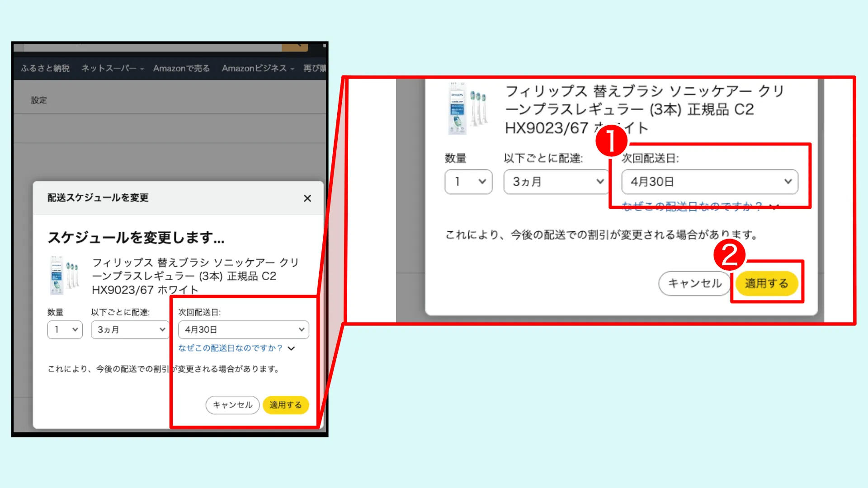Click the Philips brush heads product thumbnail
The height and width of the screenshot is (488, 868).
coord(65,274)
